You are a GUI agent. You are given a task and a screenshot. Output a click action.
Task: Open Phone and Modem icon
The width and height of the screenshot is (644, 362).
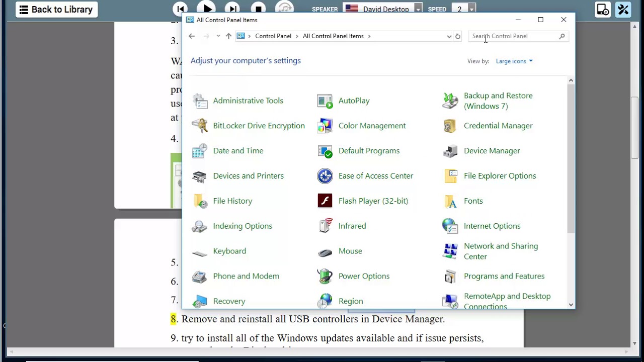[x=200, y=276]
